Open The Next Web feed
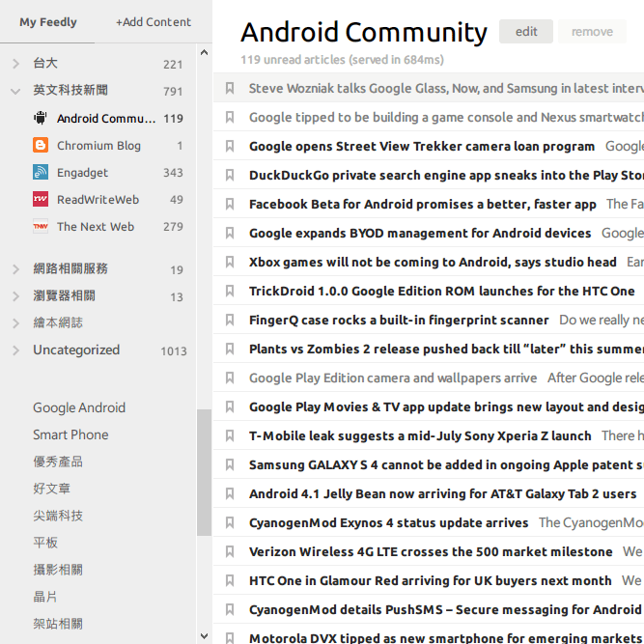The image size is (644, 644). 96,227
